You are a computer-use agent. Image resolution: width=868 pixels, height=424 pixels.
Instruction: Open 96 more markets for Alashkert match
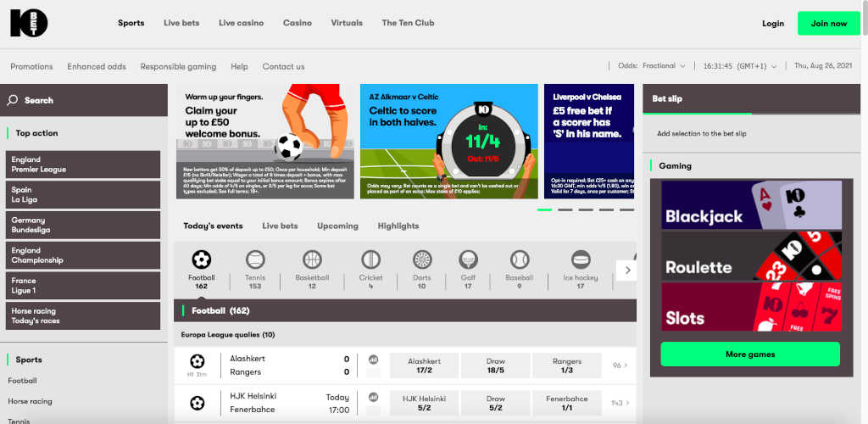(620, 365)
